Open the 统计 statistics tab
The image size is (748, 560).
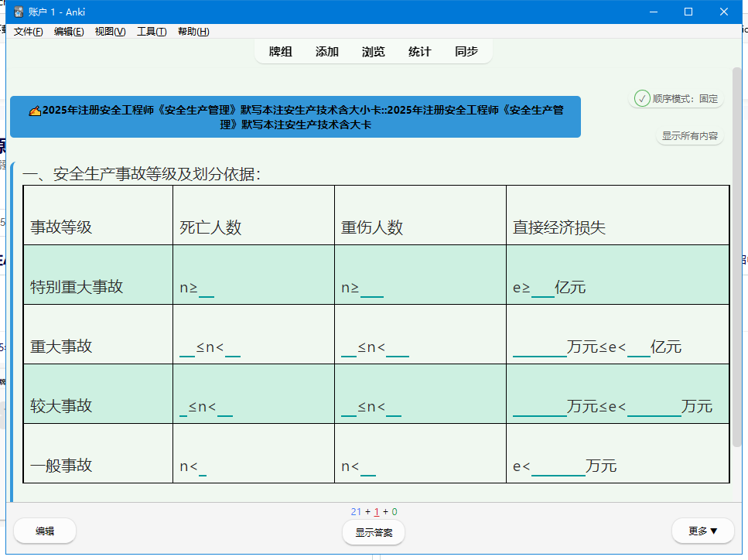pyautogui.click(x=420, y=52)
